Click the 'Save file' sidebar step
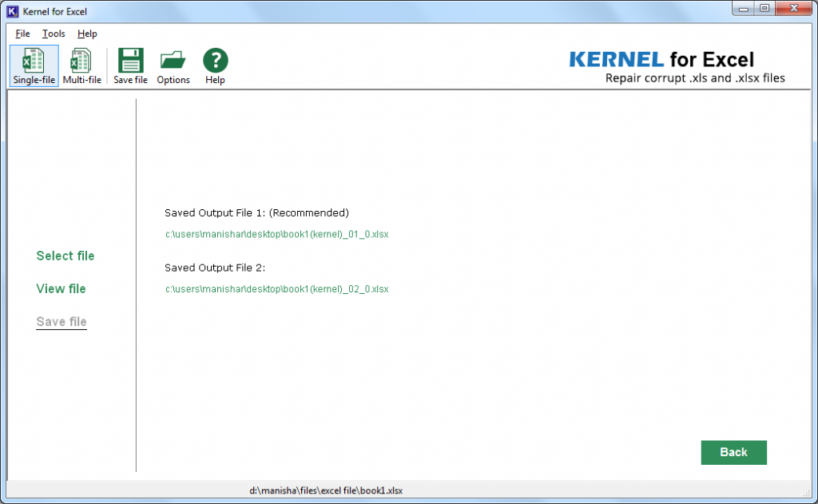This screenshot has width=818, height=504. point(61,321)
